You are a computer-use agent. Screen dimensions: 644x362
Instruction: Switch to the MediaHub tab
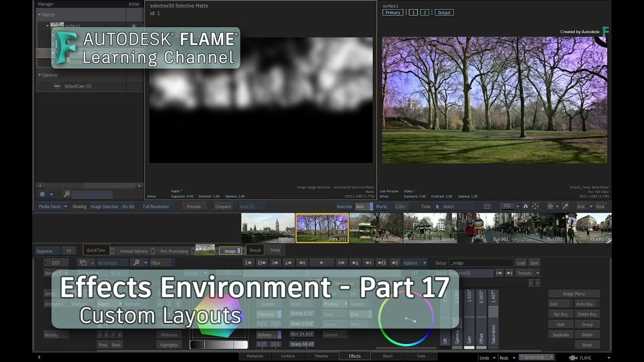pyautogui.click(x=255, y=356)
